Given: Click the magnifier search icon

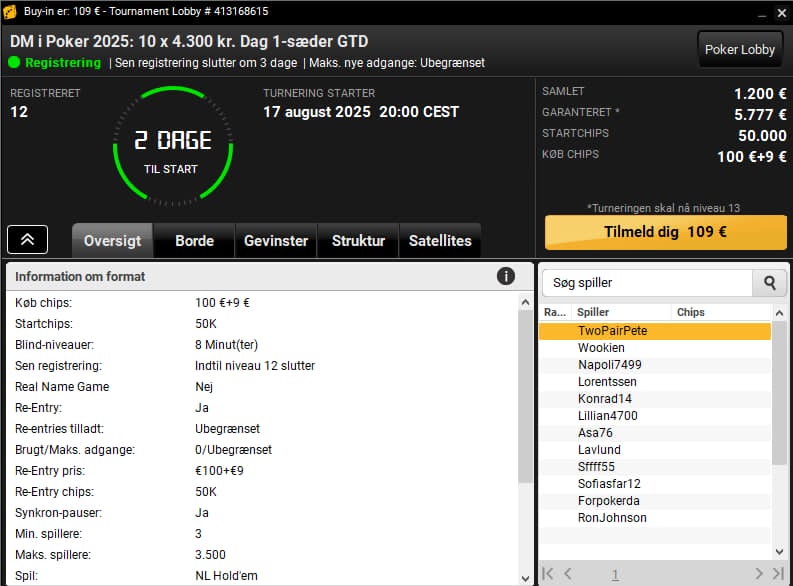Looking at the screenshot, I should click(x=769, y=283).
